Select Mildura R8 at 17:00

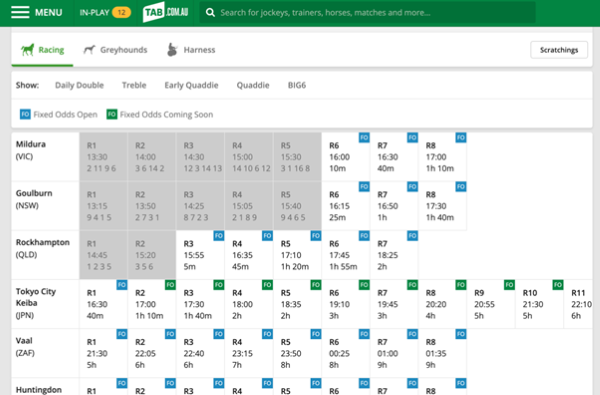point(443,157)
